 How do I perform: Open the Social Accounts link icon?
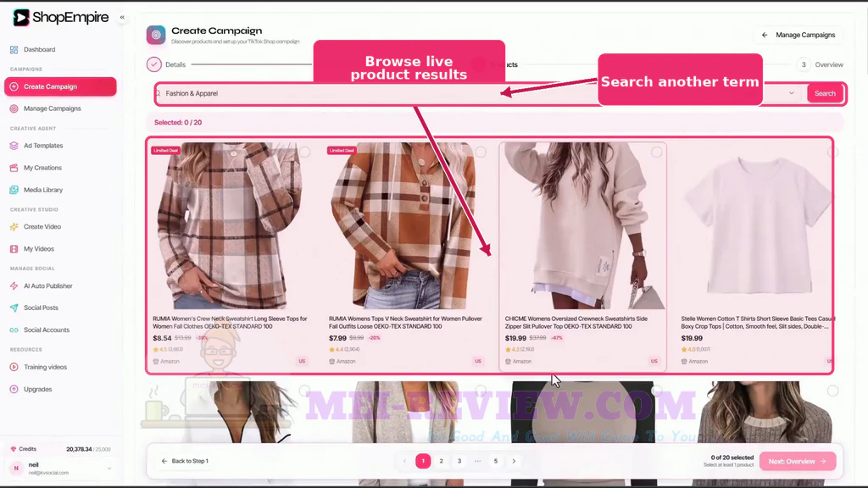pos(14,330)
